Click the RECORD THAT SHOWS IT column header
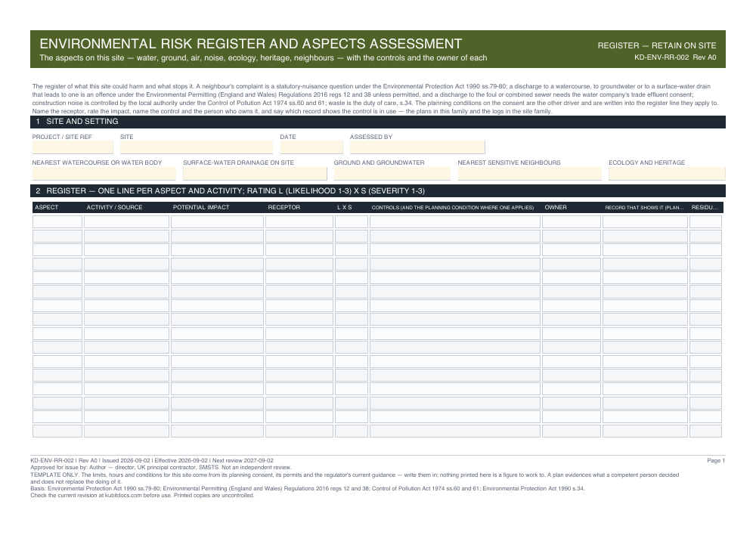This screenshot has width=756, height=535. [x=644, y=208]
